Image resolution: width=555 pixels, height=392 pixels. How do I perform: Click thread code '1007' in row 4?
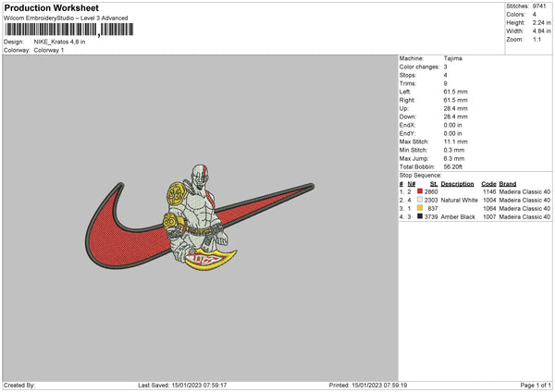[x=489, y=217]
